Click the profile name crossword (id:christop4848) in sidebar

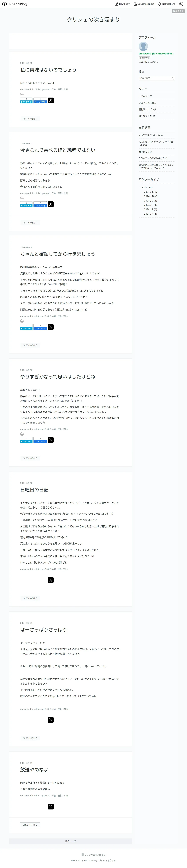click(156, 54)
